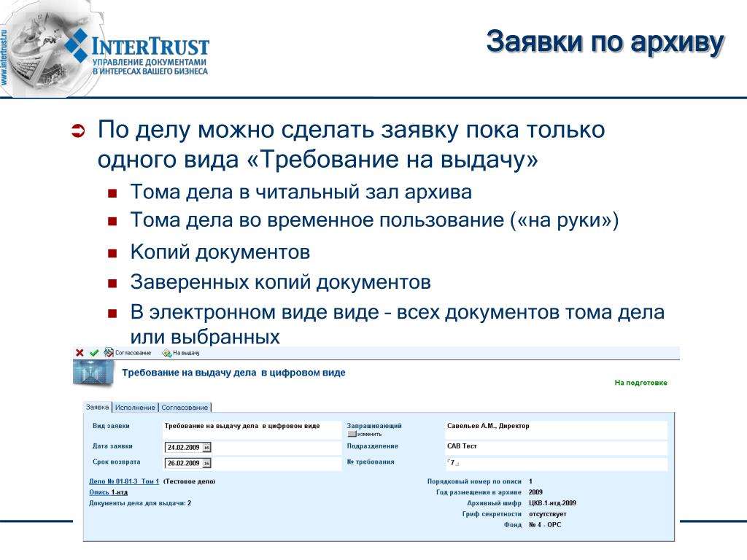Viewport: 747px width, 560px height.
Task: Click the text Документы дела для выдачи: 2
Action: coord(140,503)
